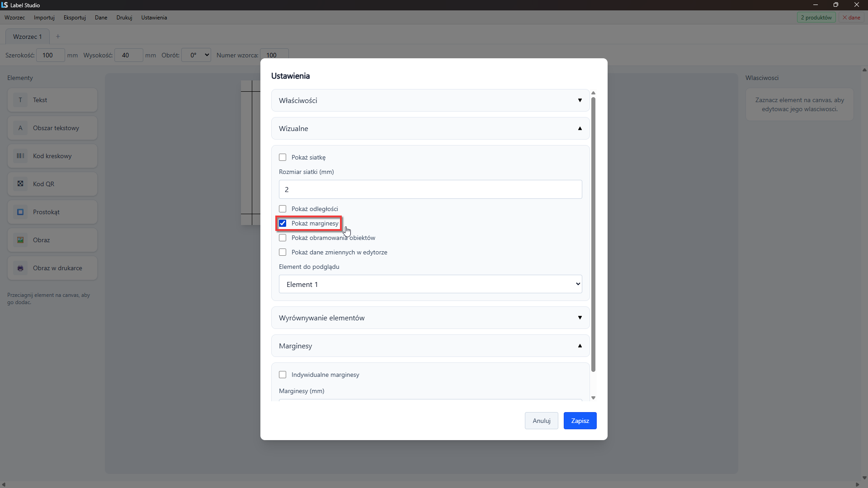The height and width of the screenshot is (488, 868).
Task: Click the dialog scrollbar down arrow
Action: point(594,398)
